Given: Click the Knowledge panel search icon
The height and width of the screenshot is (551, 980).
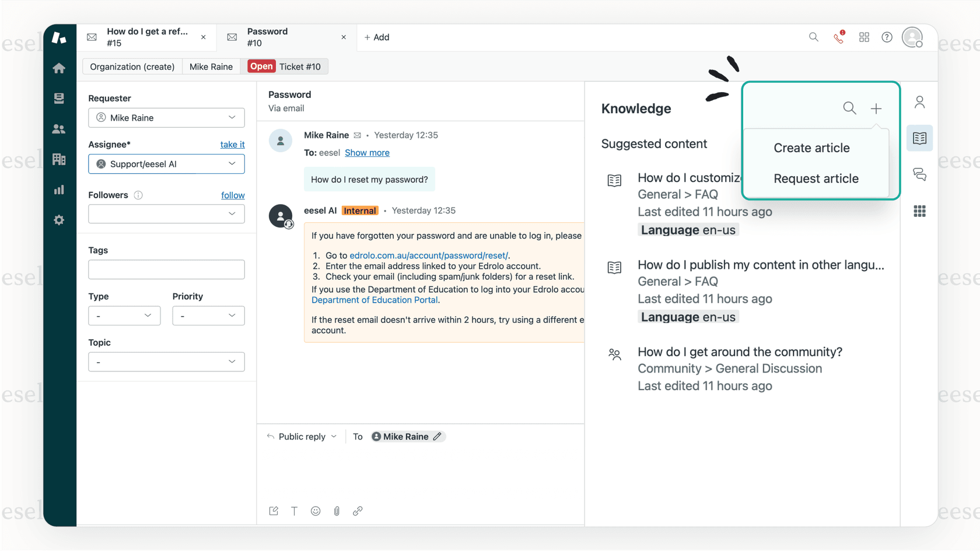Looking at the screenshot, I should [849, 108].
